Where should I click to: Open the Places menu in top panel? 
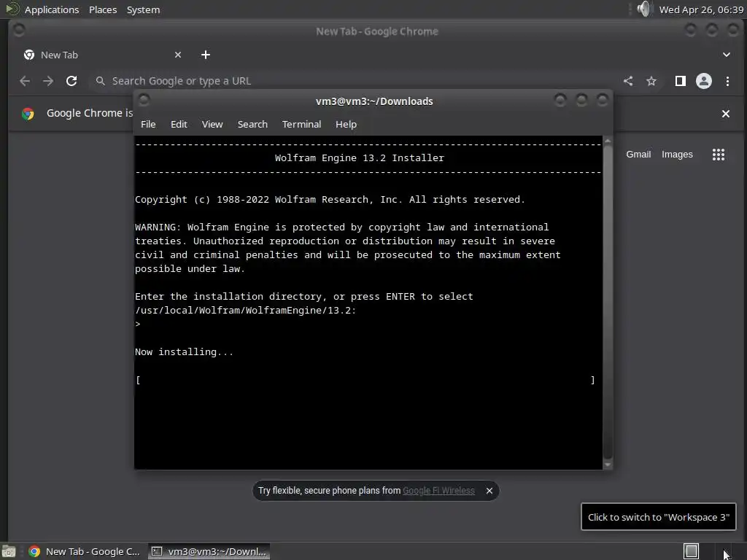(103, 9)
